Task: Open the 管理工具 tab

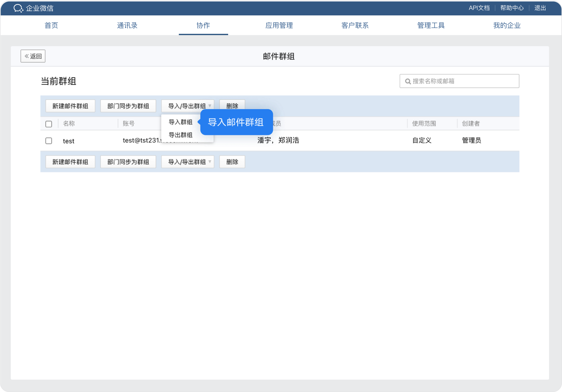Action: [x=431, y=25]
